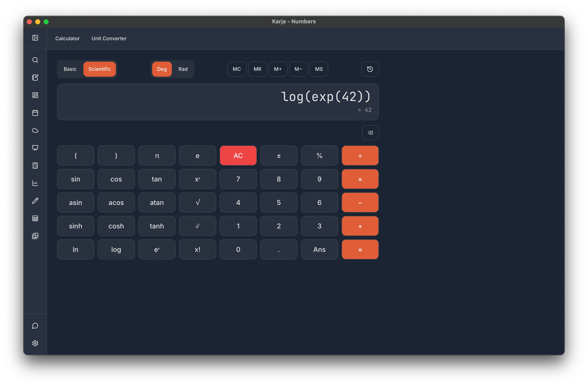
Task: Select Scientific calculator mode
Action: 100,69
